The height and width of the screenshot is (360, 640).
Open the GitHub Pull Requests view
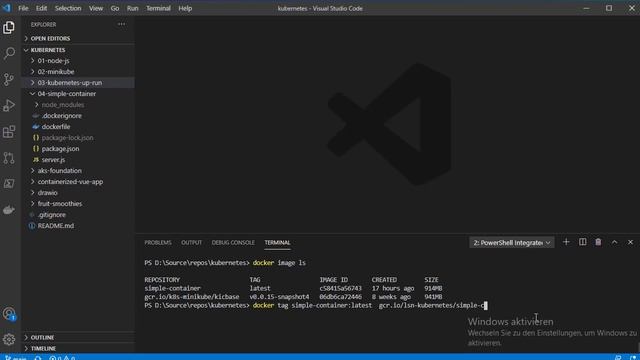coord(9,158)
